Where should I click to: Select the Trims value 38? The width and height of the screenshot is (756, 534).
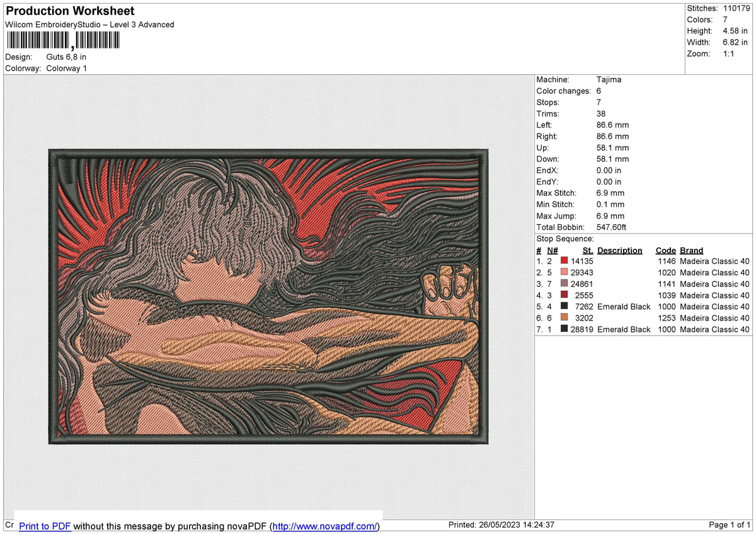tap(601, 113)
